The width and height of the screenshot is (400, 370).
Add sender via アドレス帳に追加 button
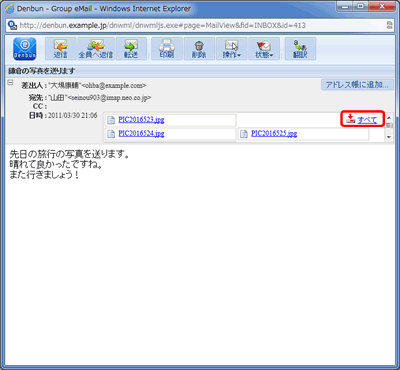click(357, 85)
